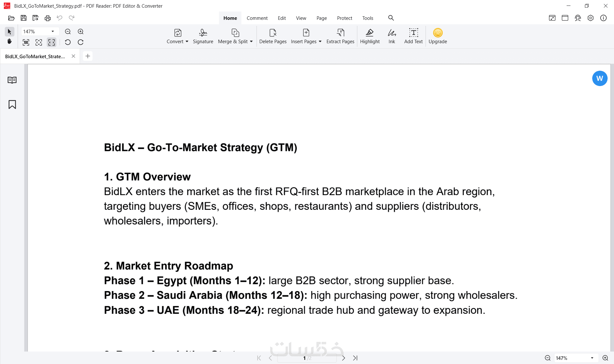Toggle fit width view mode
614x364 pixels.
52,42
